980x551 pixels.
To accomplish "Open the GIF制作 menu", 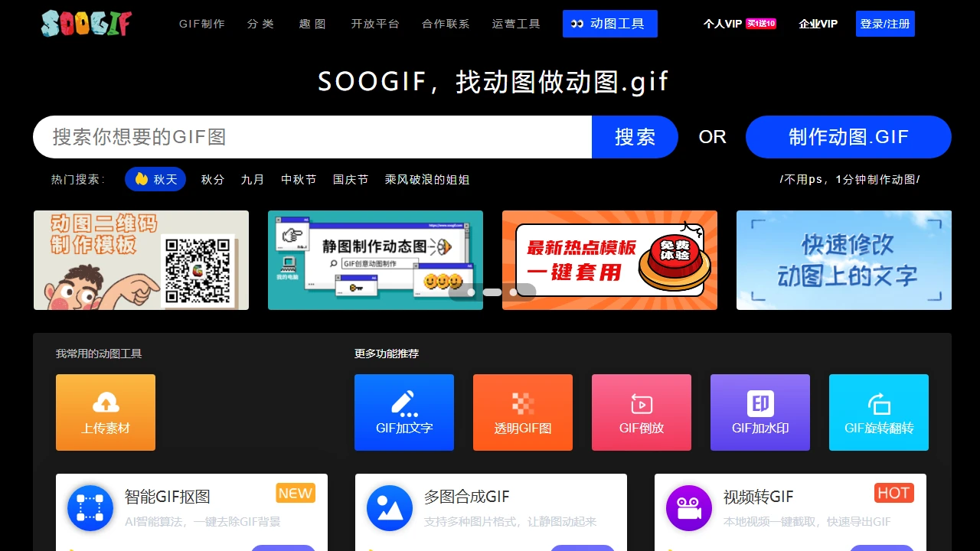I will (x=201, y=24).
